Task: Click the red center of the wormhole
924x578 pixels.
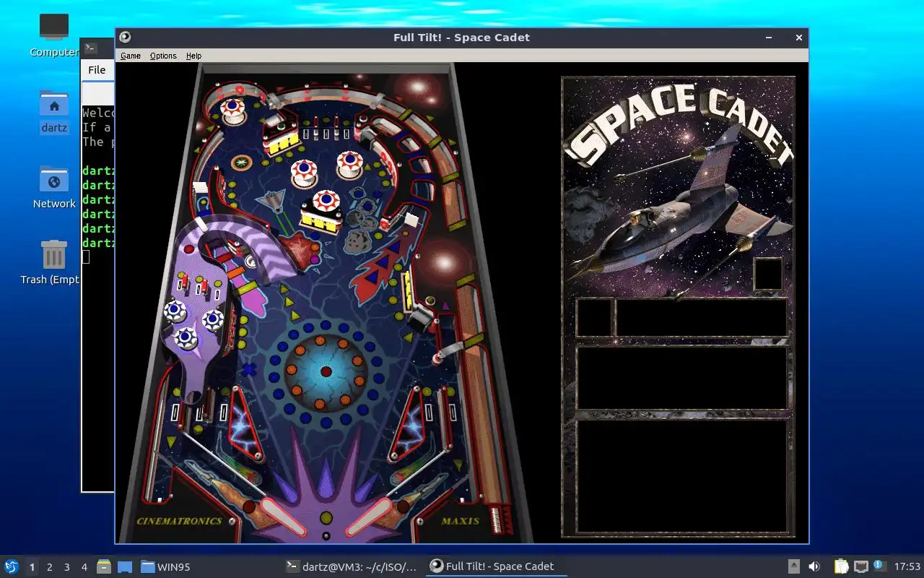Action: coord(326,371)
